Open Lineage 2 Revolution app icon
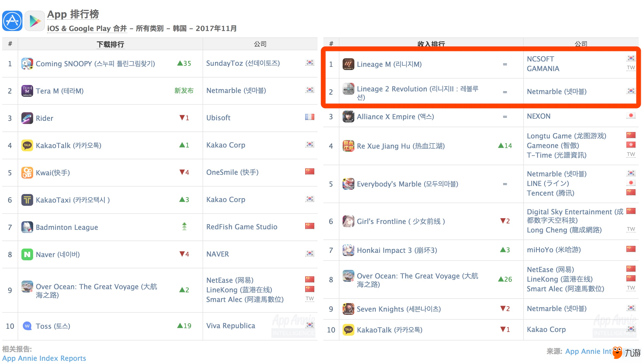 click(x=348, y=89)
